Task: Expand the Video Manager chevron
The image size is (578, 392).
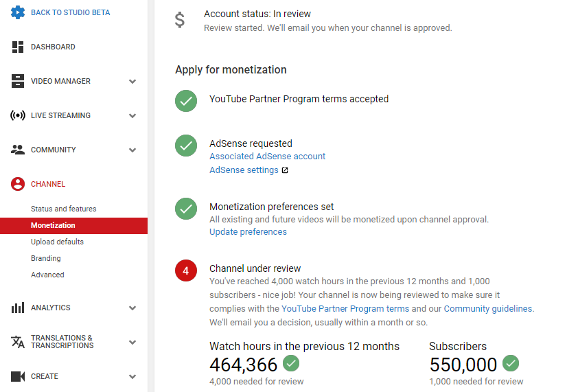Action: click(132, 82)
